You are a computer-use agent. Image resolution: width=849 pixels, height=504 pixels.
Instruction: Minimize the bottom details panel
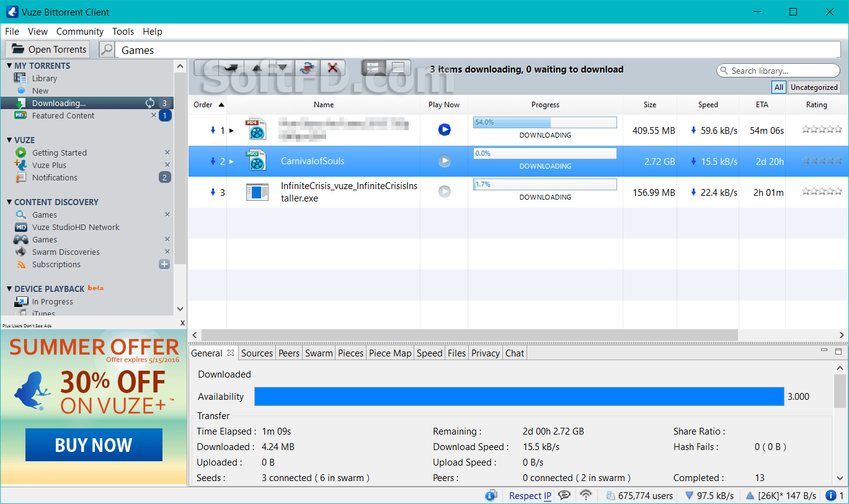pyautogui.click(x=824, y=351)
